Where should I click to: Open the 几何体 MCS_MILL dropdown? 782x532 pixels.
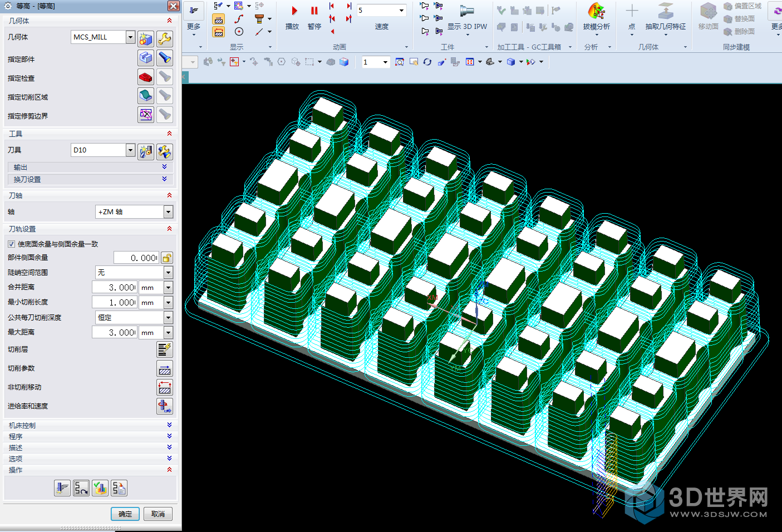(x=130, y=37)
